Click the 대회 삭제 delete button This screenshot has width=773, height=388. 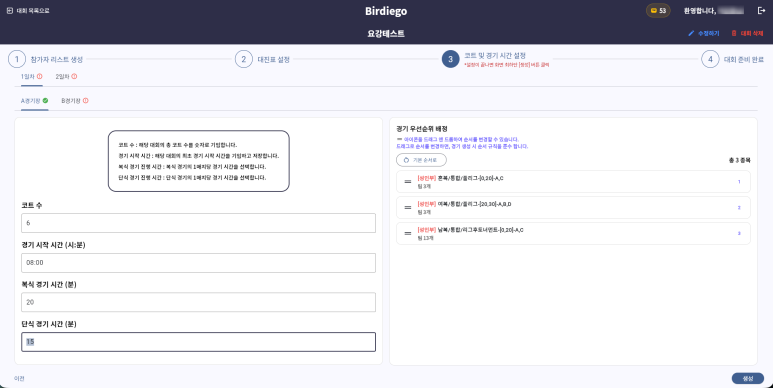[747, 34]
